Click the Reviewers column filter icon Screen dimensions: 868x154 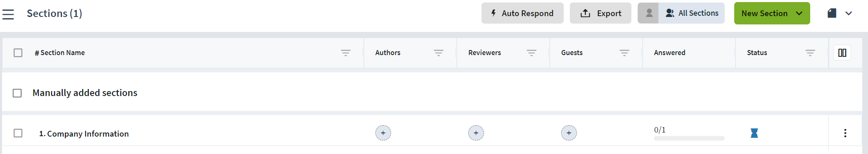click(x=531, y=53)
